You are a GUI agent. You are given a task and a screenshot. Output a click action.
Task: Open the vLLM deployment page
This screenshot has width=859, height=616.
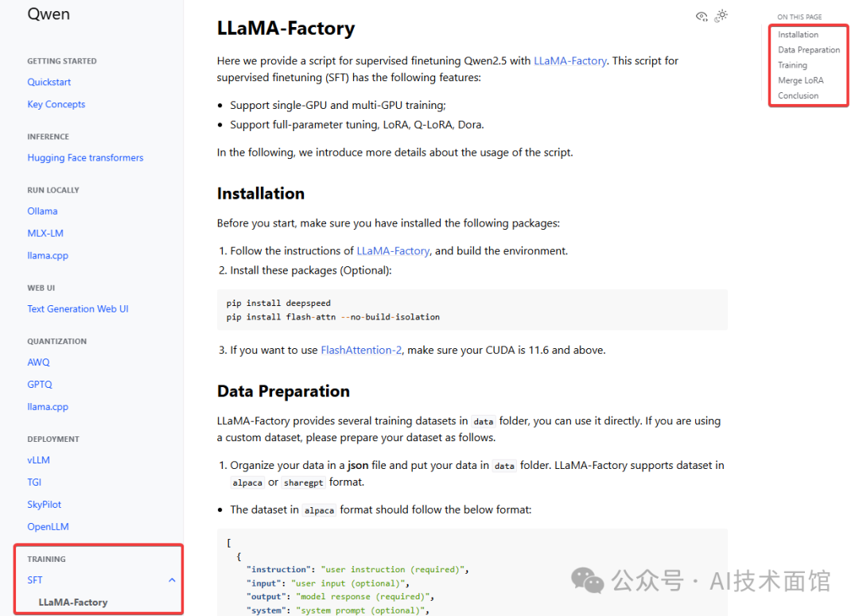point(38,460)
